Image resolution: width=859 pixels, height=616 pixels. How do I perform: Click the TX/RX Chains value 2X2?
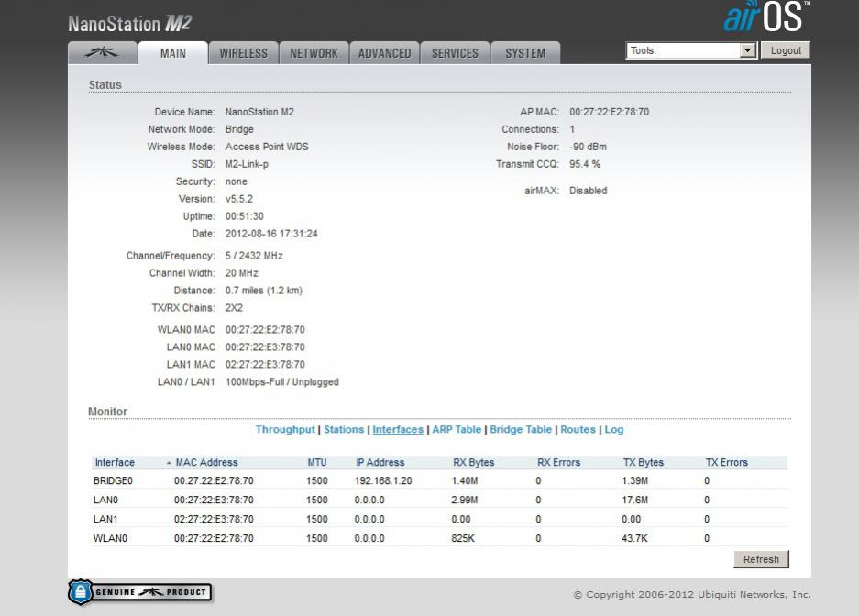coord(234,308)
